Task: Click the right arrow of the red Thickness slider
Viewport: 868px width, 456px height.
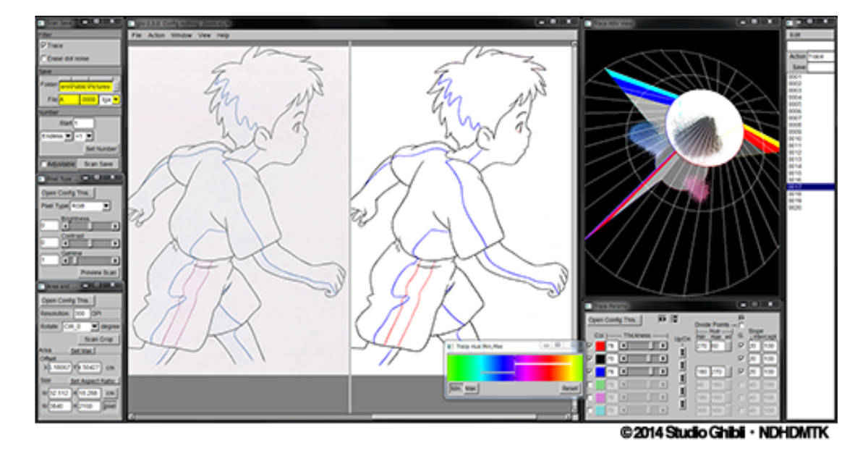Action: 663,345
